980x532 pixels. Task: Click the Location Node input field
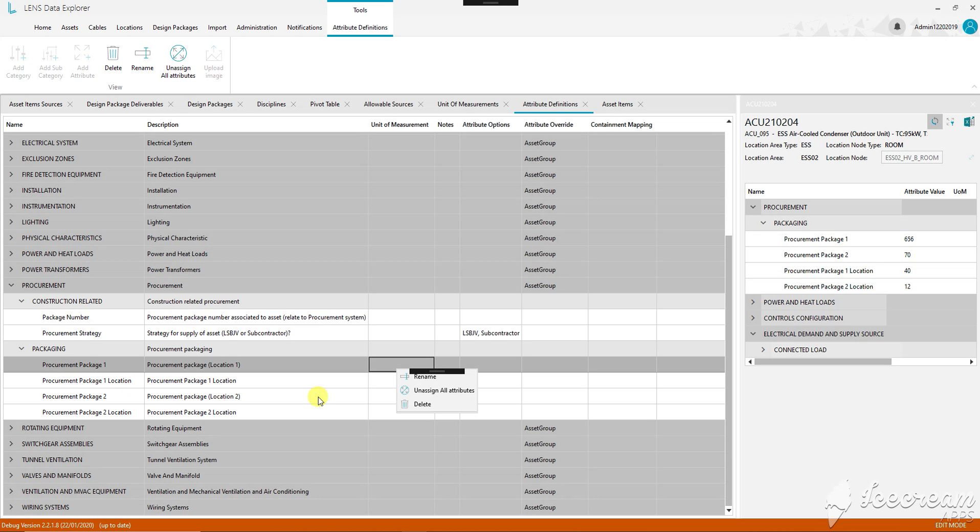[x=911, y=158]
